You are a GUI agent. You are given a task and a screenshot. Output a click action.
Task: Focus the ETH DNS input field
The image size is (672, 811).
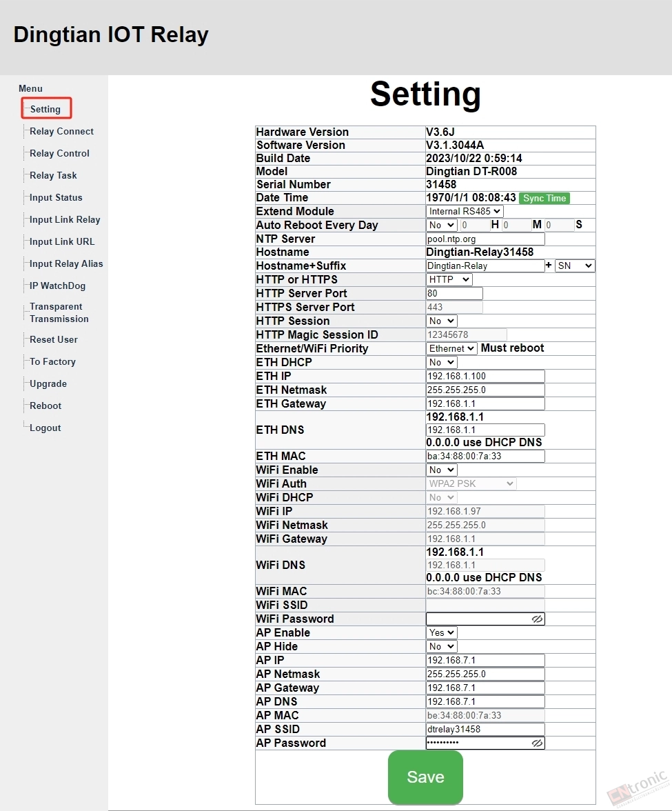pos(485,430)
